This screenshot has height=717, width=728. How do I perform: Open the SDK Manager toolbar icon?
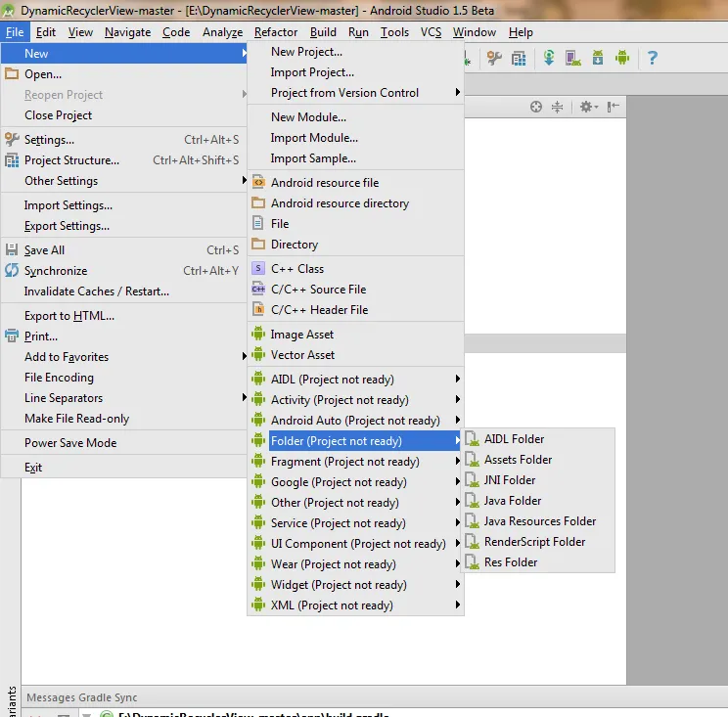(598, 58)
